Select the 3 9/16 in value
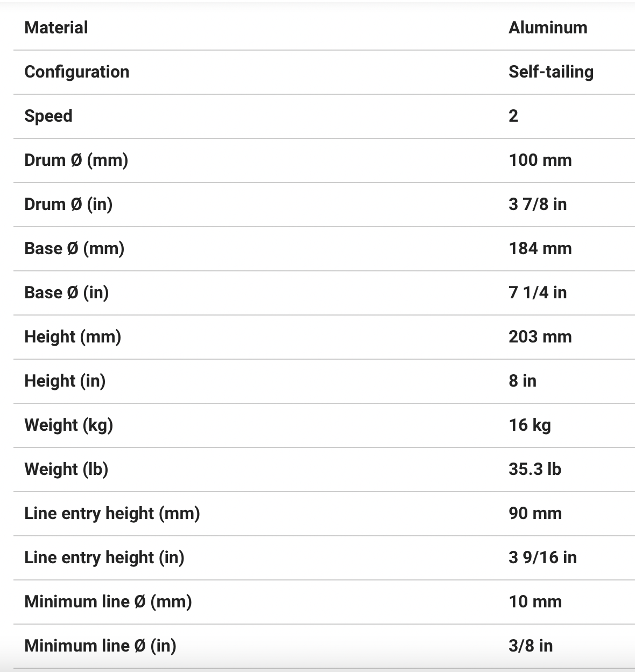The width and height of the screenshot is (635, 672). tap(542, 558)
